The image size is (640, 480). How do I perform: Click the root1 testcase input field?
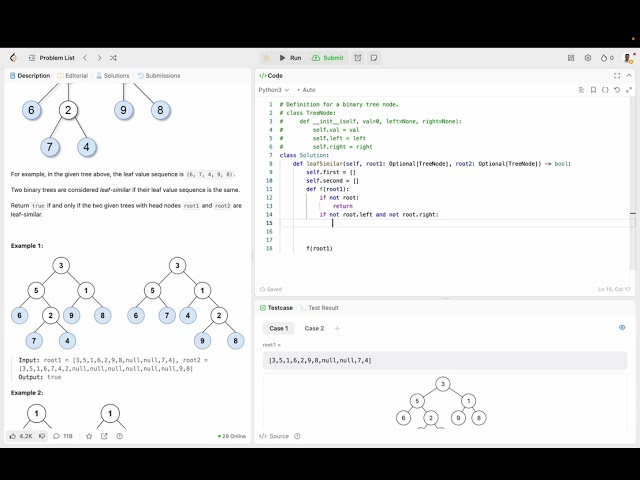(445, 360)
